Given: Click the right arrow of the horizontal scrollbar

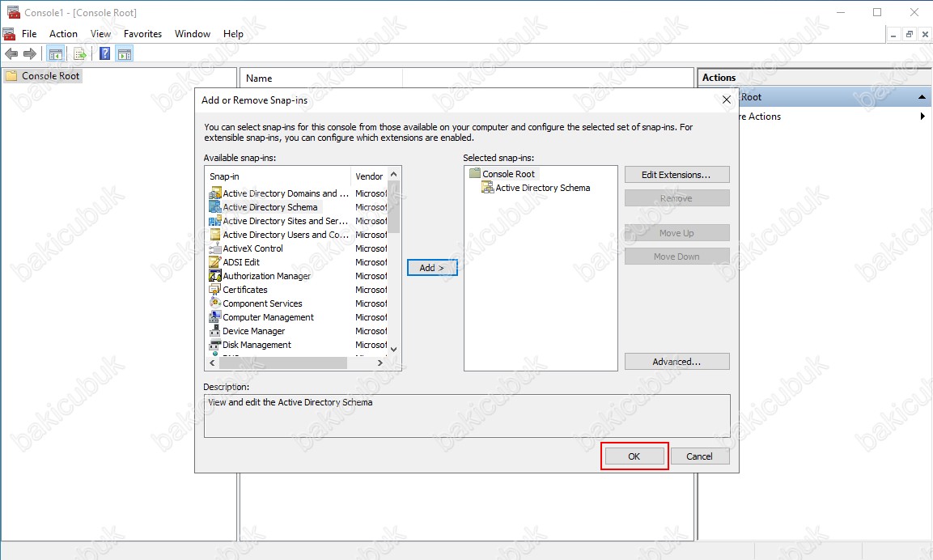Looking at the screenshot, I should coord(380,363).
